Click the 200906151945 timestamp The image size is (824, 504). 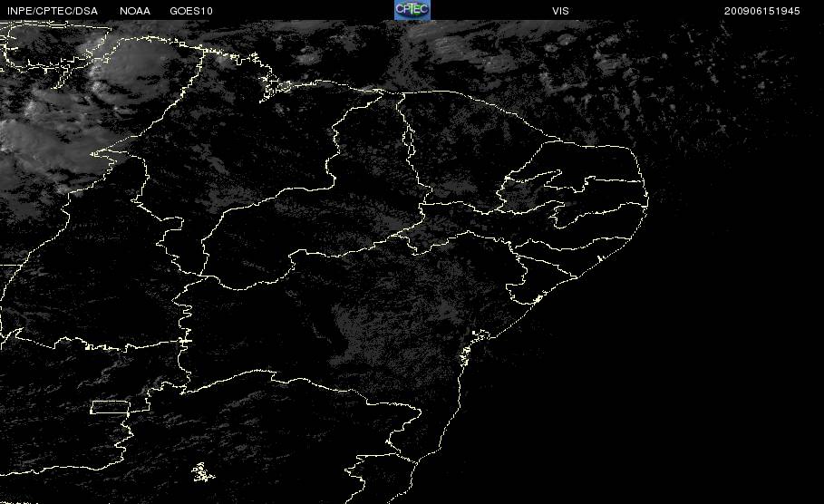pyautogui.click(x=762, y=11)
